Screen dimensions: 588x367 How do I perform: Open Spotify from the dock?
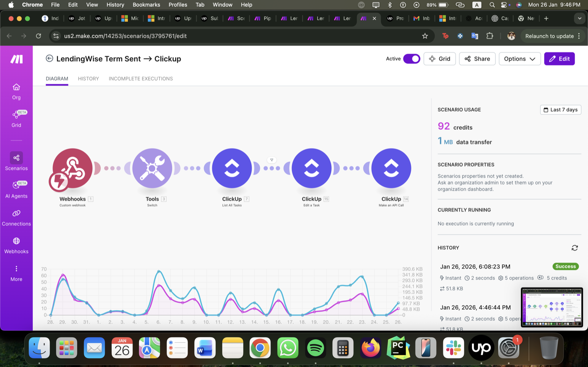[x=316, y=348]
